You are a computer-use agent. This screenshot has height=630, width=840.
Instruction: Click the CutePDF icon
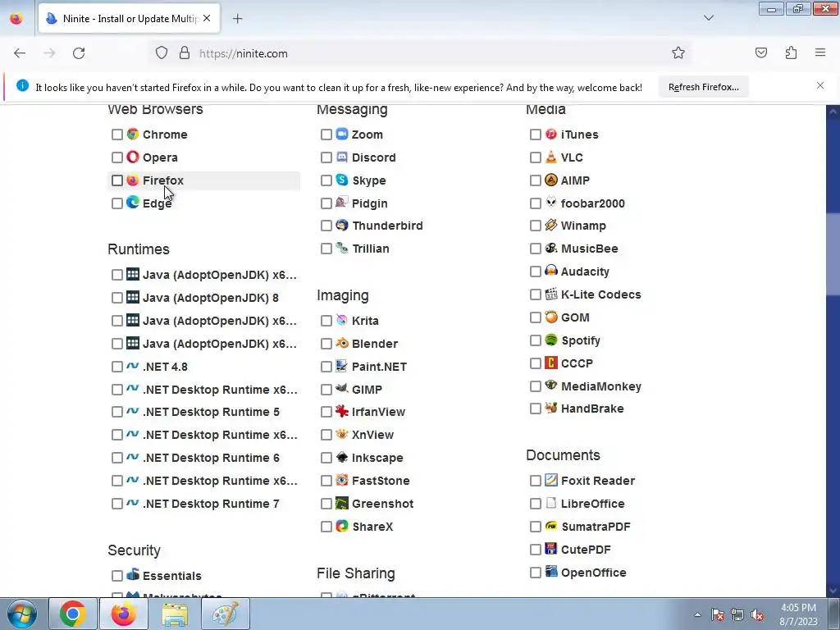550,549
